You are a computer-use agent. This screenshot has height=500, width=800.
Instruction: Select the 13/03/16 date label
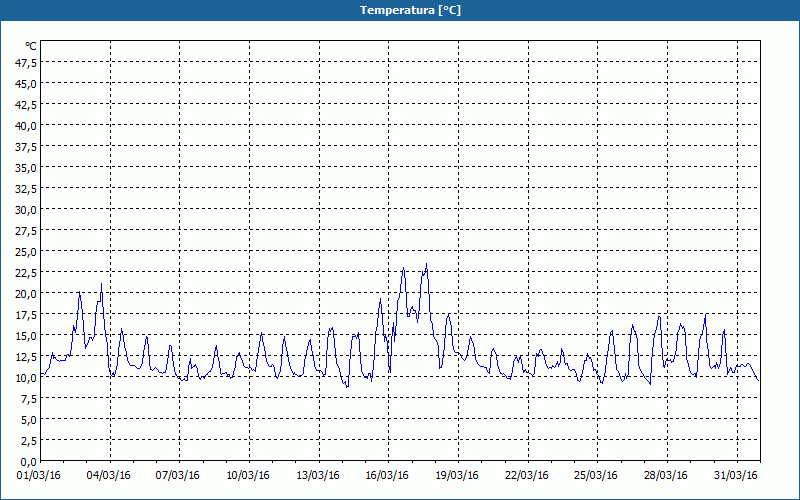(x=318, y=476)
